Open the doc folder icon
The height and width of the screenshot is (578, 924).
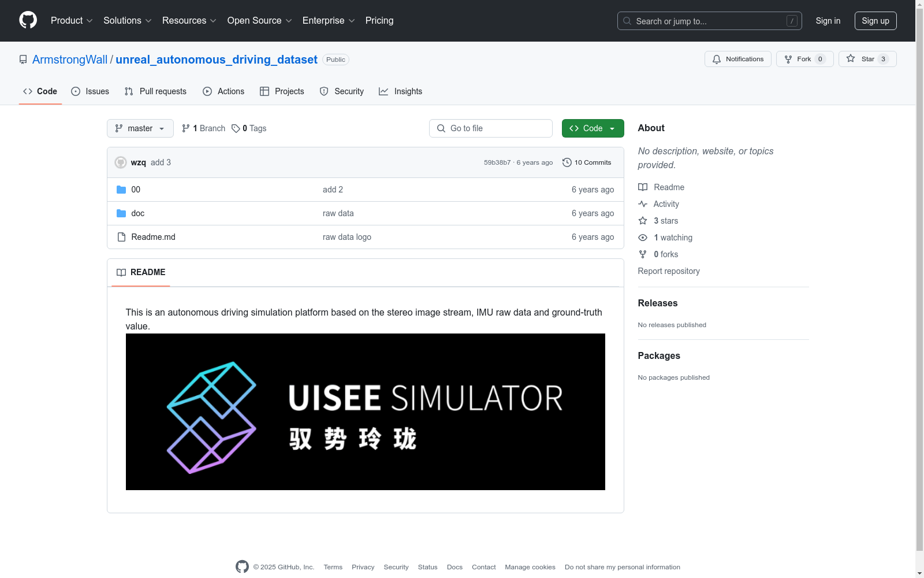pos(121,213)
